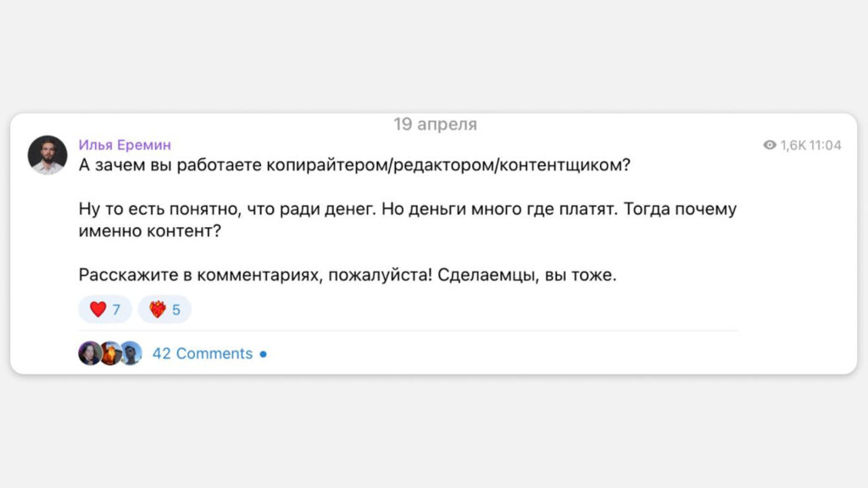Click the number 7 reaction counter
The image size is (868, 488).
coord(116,310)
